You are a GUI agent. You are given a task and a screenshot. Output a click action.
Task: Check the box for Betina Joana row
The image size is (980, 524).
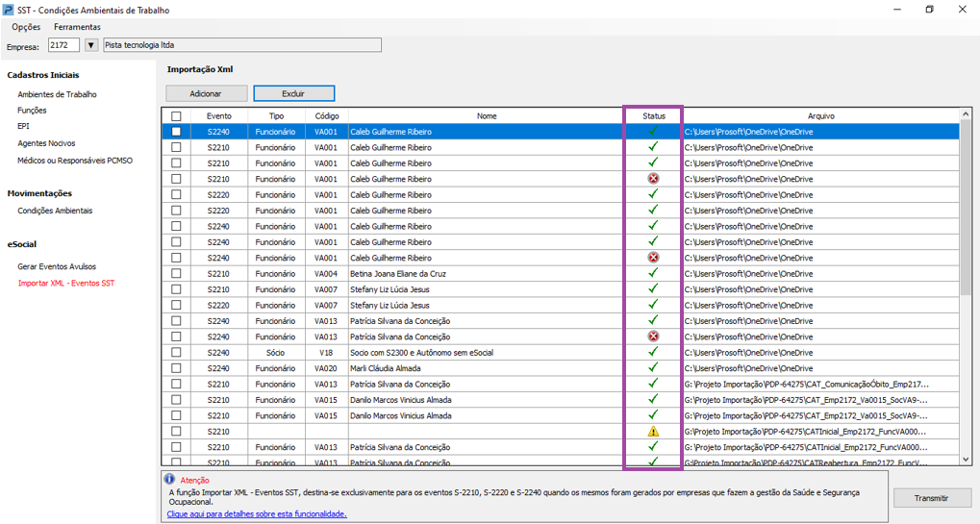(x=176, y=273)
